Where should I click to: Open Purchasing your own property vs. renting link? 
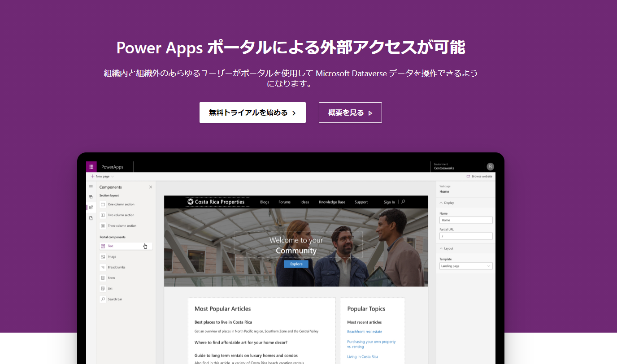371,344
